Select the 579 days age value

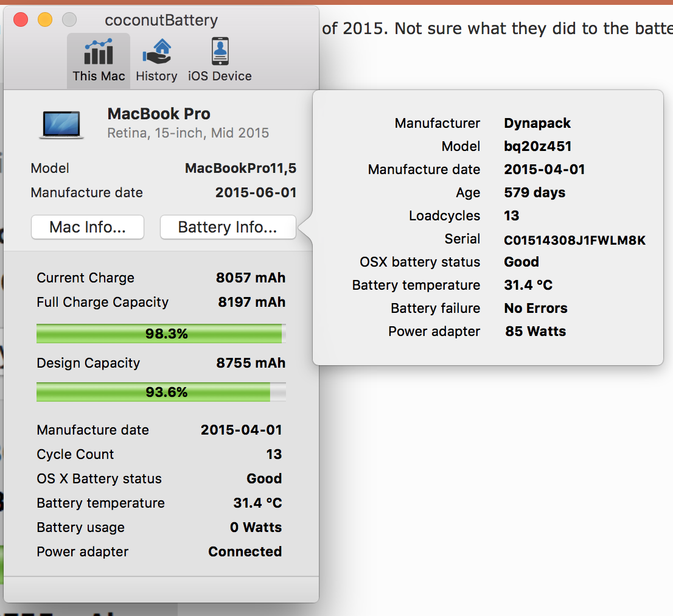(535, 193)
